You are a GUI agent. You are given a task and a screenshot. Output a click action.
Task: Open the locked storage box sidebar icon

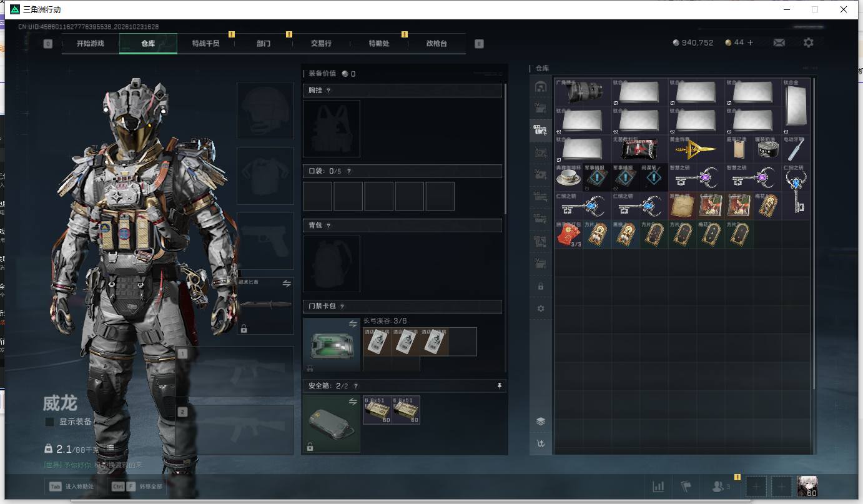pos(541,286)
